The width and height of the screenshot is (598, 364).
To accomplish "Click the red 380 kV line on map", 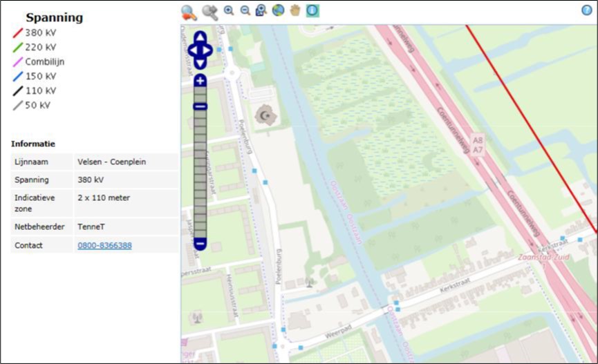I will (532, 127).
